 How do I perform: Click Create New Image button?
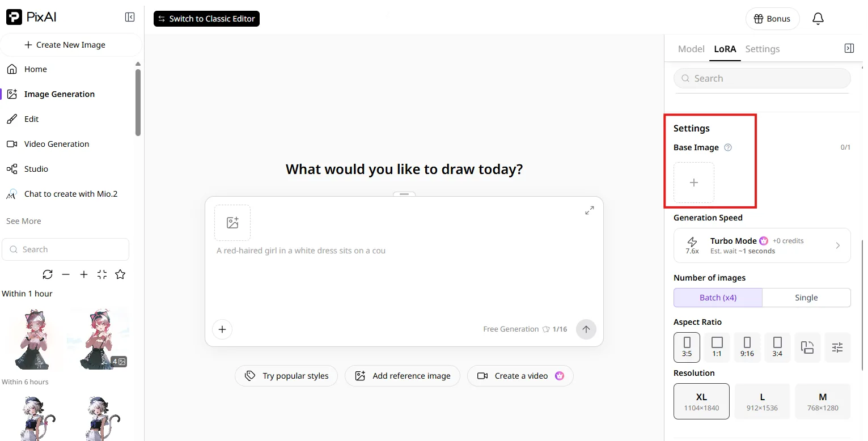71,45
